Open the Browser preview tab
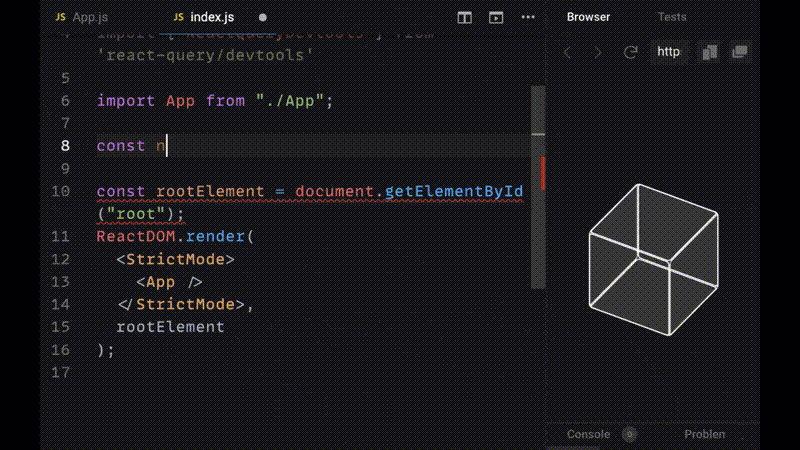Screen dimensions: 800x450 588,17
